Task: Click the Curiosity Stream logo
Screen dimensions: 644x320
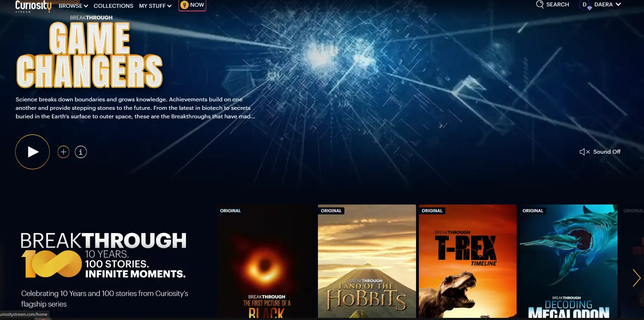Action: pyautogui.click(x=33, y=6)
